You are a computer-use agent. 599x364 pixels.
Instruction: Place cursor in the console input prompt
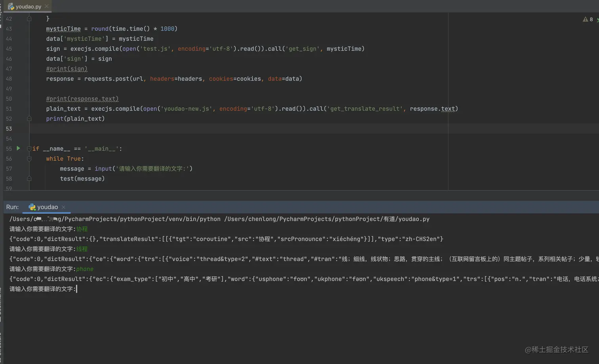(77, 289)
